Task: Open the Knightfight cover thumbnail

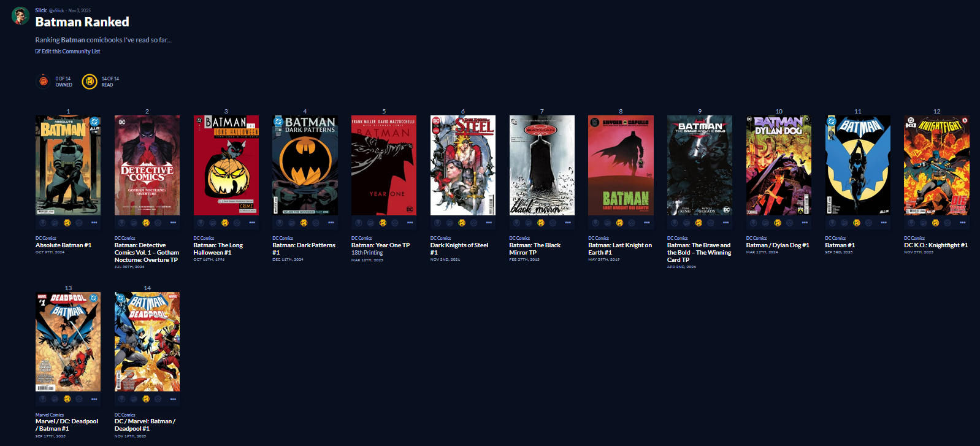Action: tap(936, 165)
